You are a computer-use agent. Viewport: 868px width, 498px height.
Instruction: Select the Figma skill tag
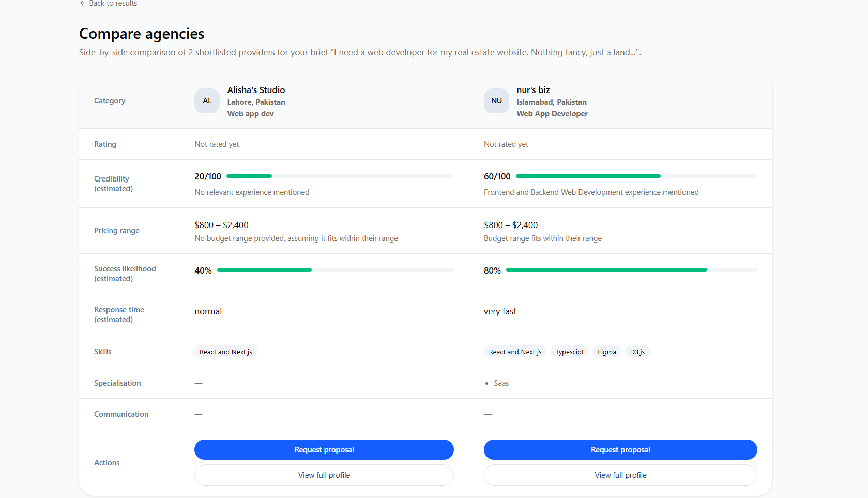pyautogui.click(x=606, y=352)
